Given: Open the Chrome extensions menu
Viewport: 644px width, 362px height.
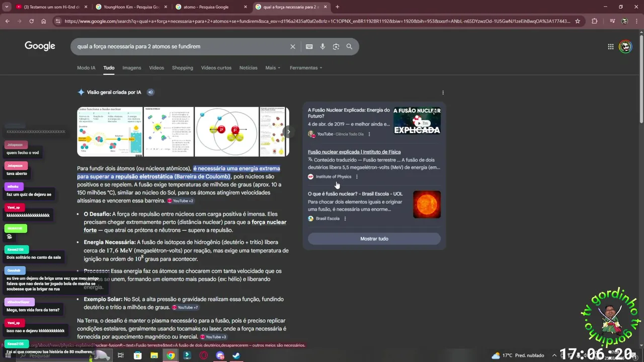Looking at the screenshot, I should 595,21.
